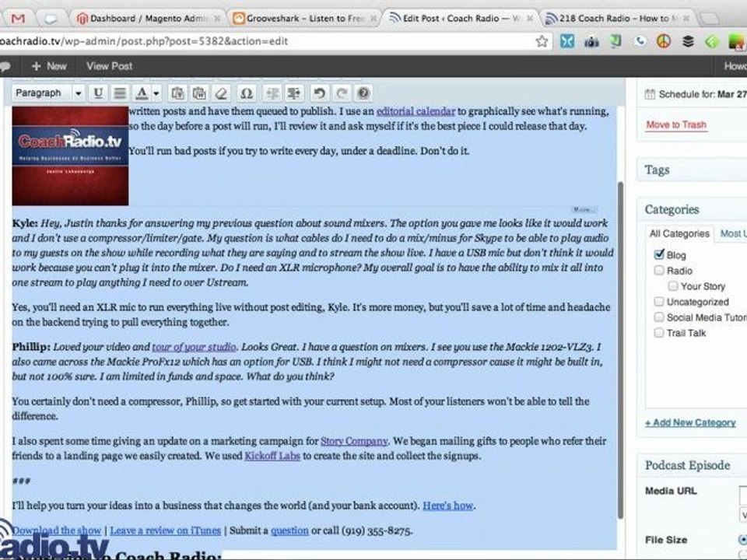Click the Here's how link
The width and height of the screenshot is (747, 560).
448,506
